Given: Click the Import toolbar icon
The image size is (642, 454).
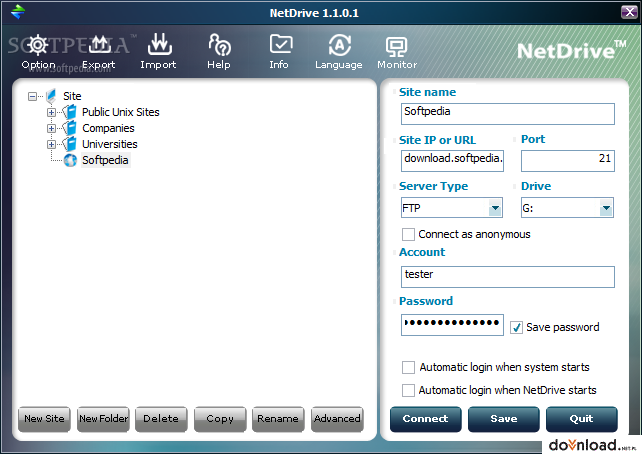Looking at the screenshot, I should pos(159,45).
